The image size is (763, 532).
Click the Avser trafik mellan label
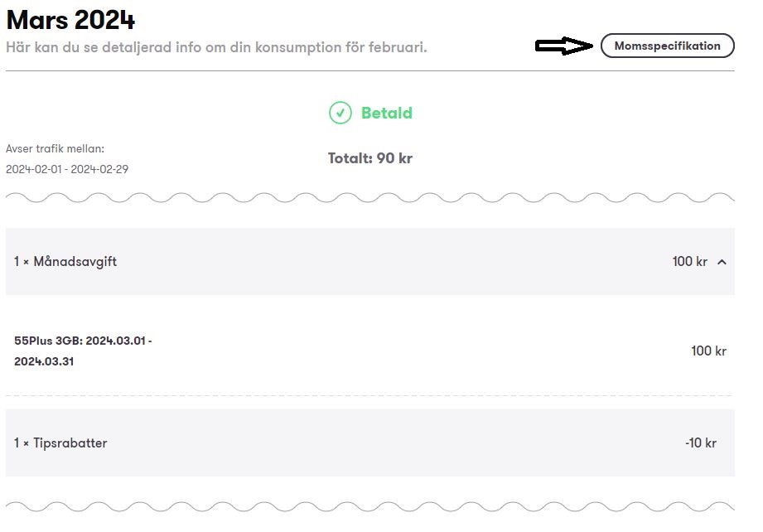[x=55, y=149]
